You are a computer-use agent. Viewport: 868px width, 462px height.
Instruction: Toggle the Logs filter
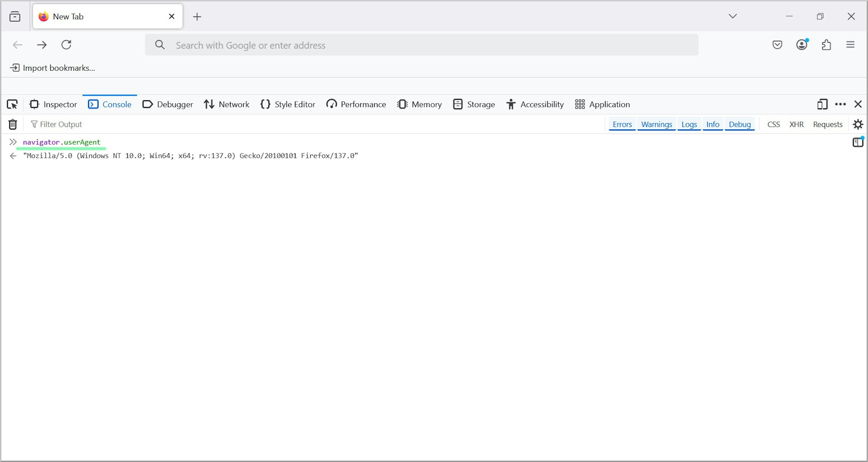click(x=689, y=124)
